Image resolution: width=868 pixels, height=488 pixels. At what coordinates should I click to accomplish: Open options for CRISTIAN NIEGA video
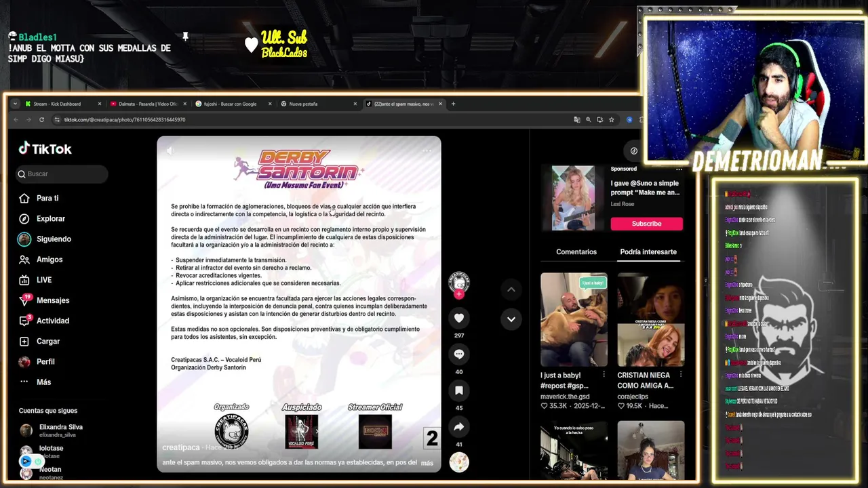point(680,375)
